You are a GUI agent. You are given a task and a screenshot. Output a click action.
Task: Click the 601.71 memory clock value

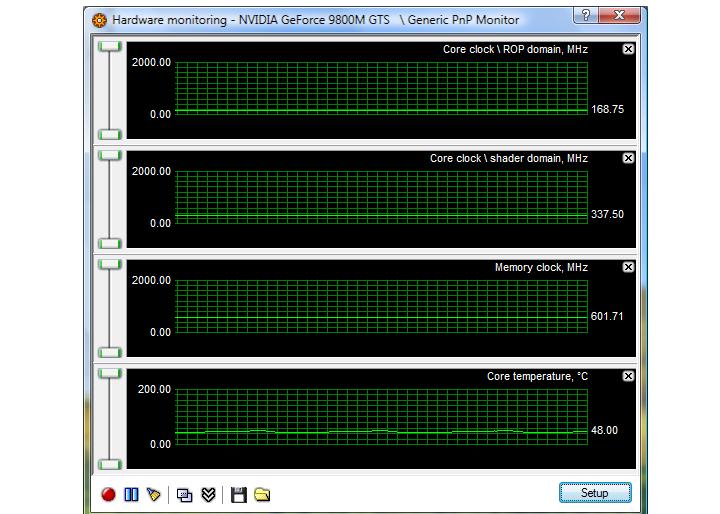click(x=607, y=316)
